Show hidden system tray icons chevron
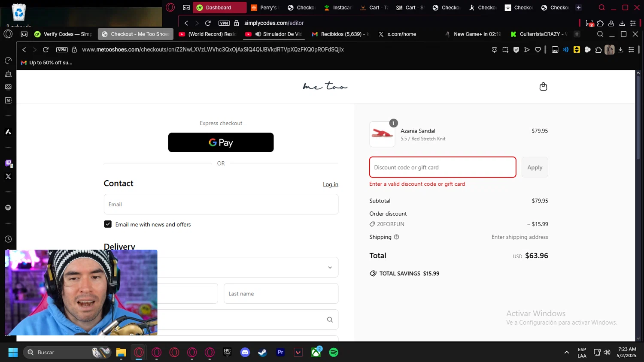 pos(567,353)
